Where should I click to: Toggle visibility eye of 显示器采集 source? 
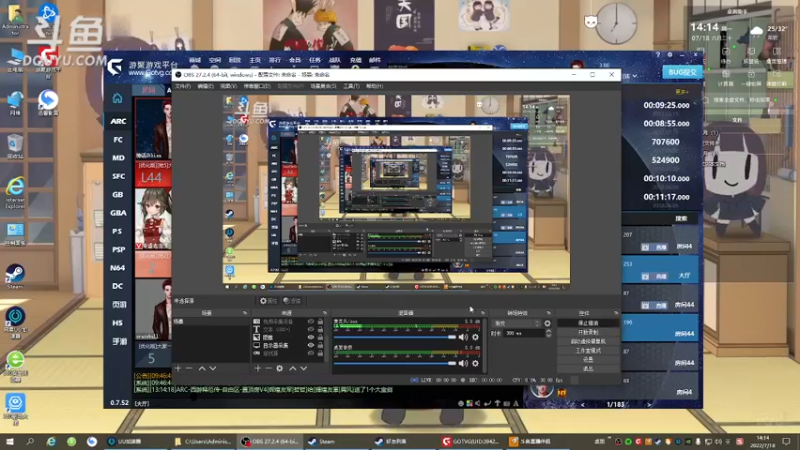[x=310, y=345]
